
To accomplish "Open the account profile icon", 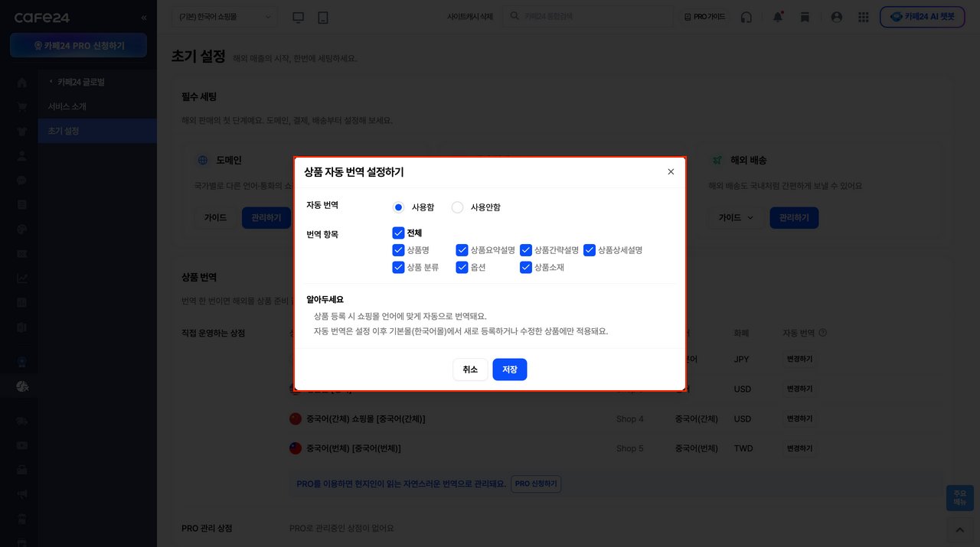I will point(836,17).
